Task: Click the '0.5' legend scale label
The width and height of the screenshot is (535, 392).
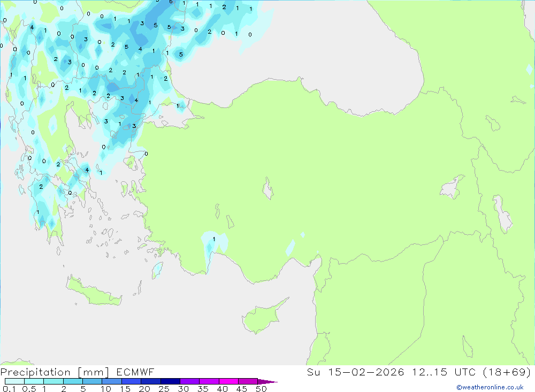Action: [x=29, y=389]
